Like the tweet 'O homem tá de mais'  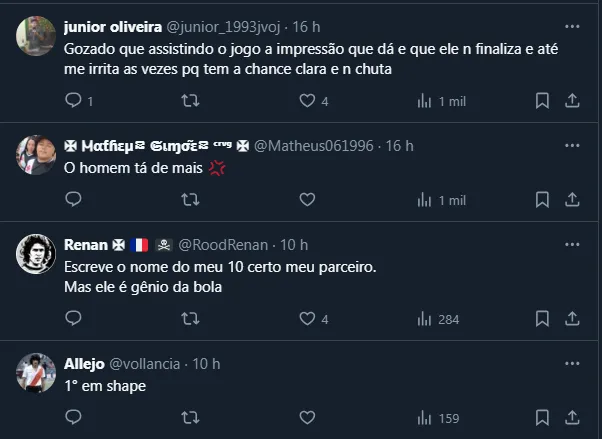(308, 200)
